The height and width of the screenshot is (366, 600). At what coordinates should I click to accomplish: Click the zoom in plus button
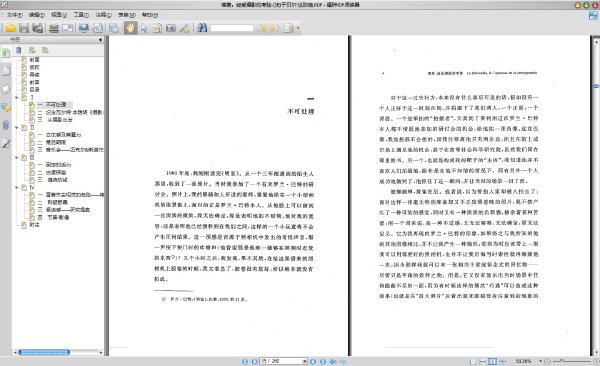point(596,361)
